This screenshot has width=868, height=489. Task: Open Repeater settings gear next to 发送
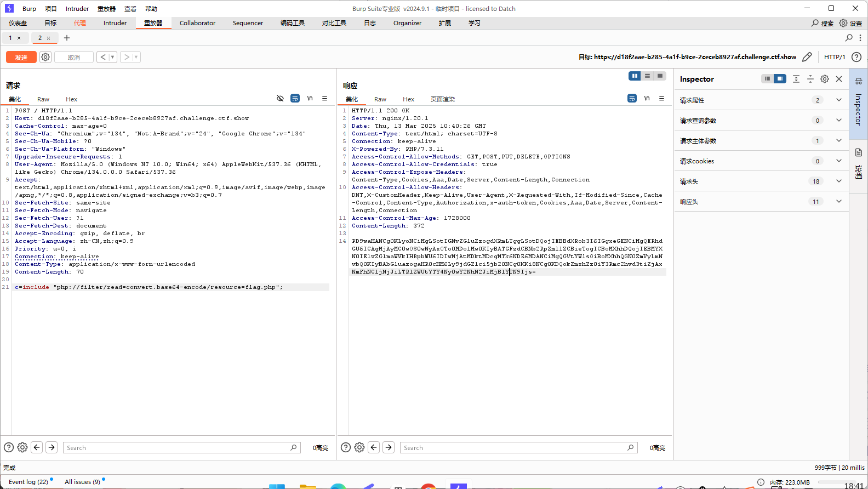point(45,57)
